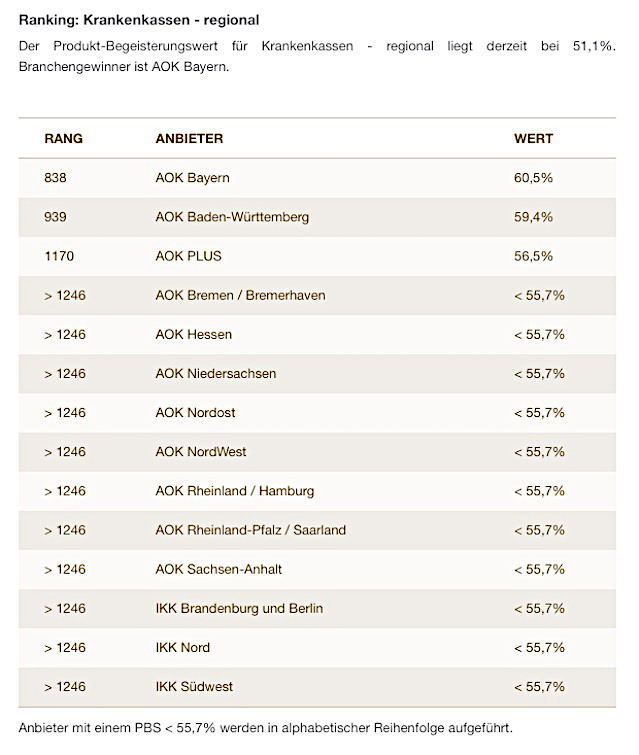Click the AOK NordWest entry
This screenshot has height=755, width=639.
point(201,452)
